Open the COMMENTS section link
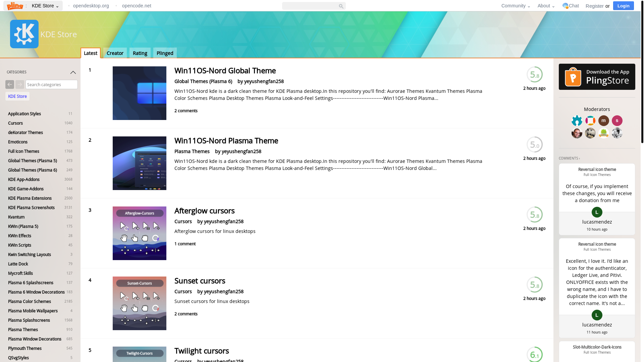644x362 pixels. pos(569,159)
